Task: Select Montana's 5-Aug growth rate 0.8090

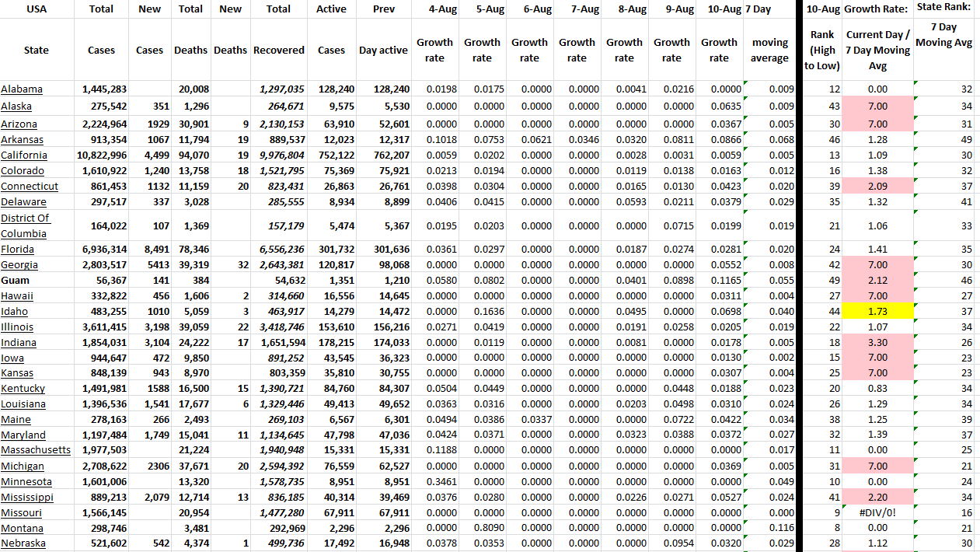Action: [482, 528]
